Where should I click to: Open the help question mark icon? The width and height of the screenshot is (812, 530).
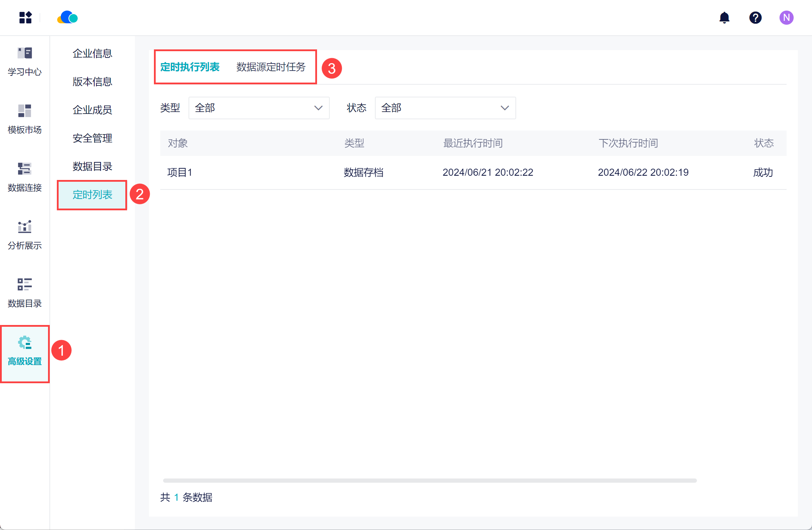pyautogui.click(x=755, y=18)
